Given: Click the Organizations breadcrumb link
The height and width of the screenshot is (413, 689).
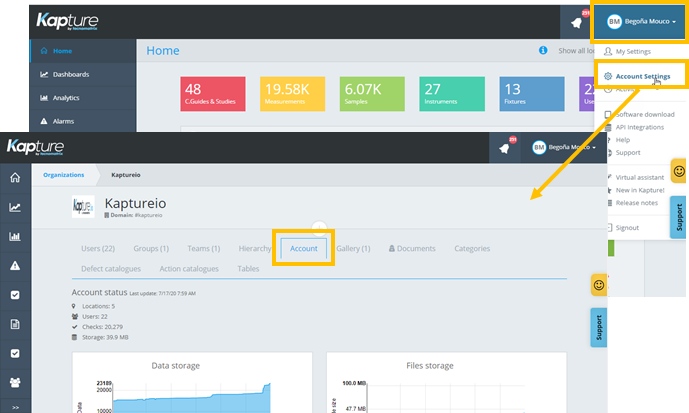Looking at the screenshot, I should pyautogui.click(x=63, y=175).
